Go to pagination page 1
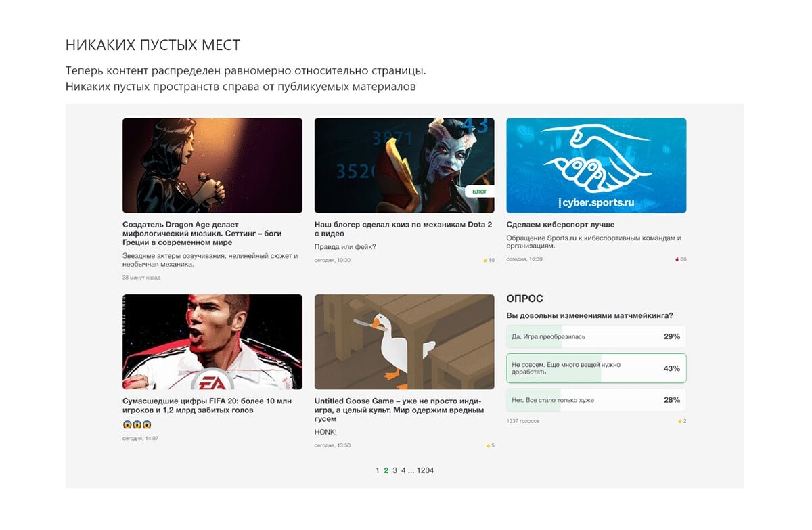The width and height of the screenshot is (812, 530). coord(378,470)
